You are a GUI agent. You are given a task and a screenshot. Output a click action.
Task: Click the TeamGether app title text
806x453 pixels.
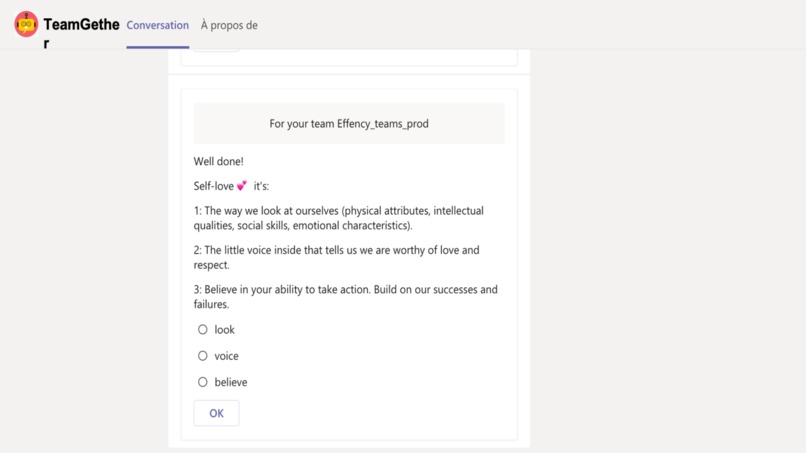81,32
